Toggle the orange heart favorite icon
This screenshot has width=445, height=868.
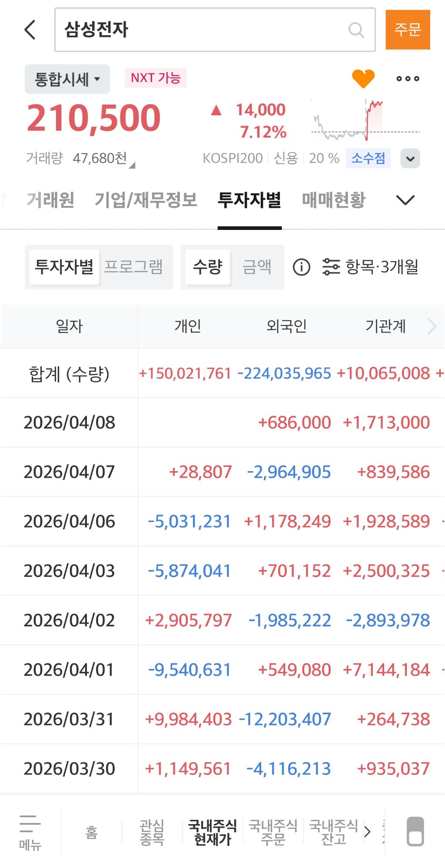[x=363, y=78]
